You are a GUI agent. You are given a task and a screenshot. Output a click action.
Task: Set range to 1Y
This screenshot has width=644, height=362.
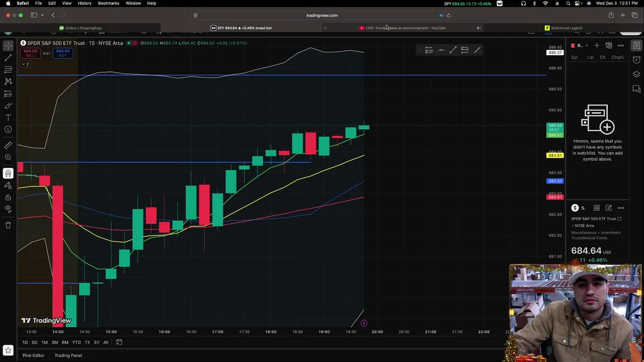pos(87,342)
